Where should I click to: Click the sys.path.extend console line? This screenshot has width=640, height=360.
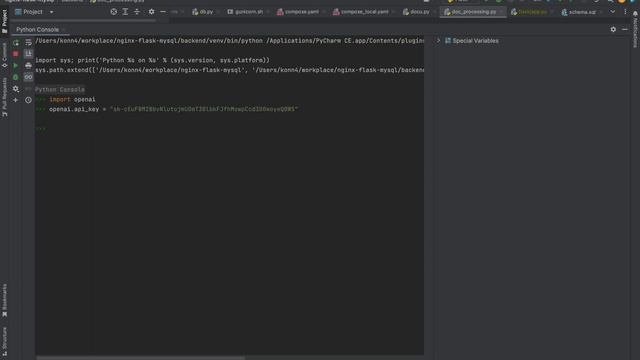coord(229,70)
